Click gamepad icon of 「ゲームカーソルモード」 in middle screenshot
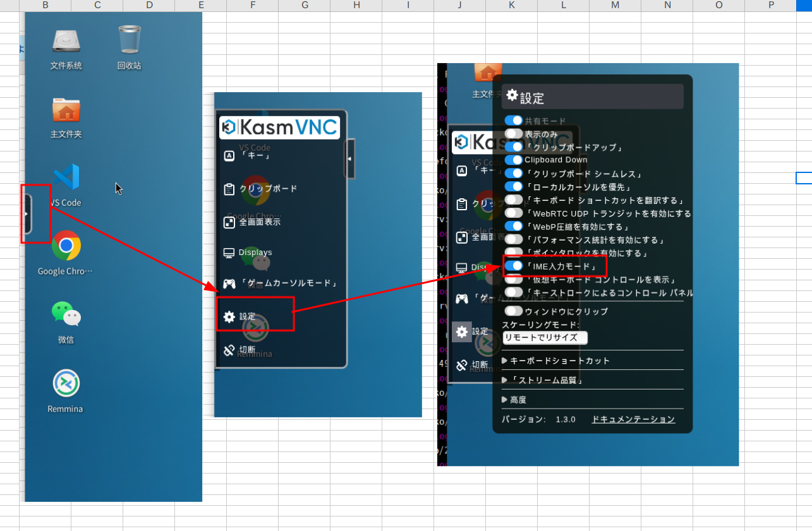The height and width of the screenshot is (531, 812). (x=229, y=283)
